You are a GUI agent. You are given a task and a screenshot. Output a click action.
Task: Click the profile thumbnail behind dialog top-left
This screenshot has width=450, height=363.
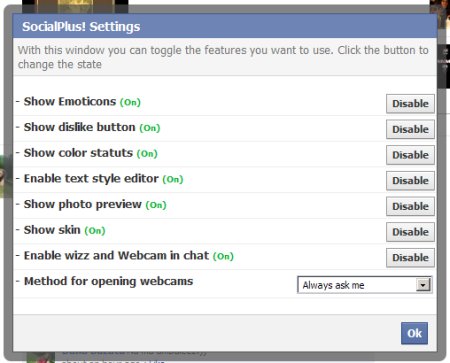coord(75,6)
